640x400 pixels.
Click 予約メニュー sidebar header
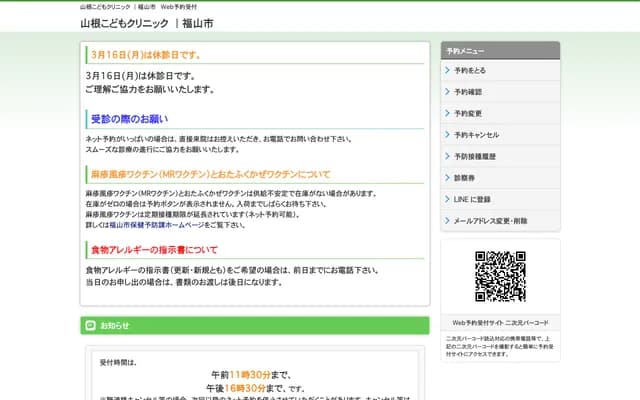(x=500, y=51)
